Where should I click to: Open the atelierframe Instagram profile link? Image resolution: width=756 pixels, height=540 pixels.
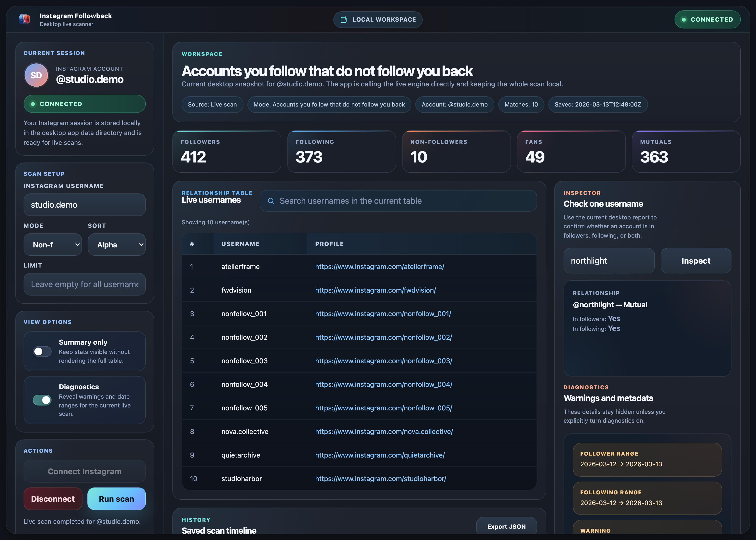coord(379,267)
